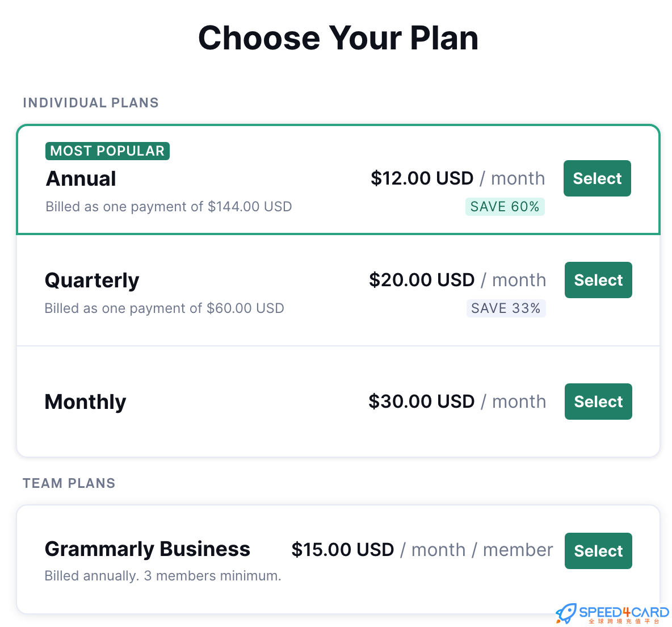672x627 pixels.
Task: Click the $20.00 USD monthly price
Action: point(422,280)
